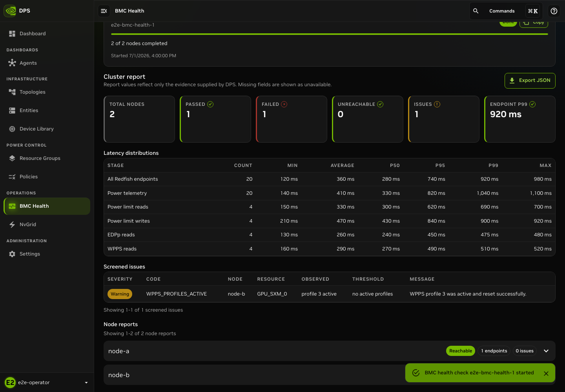Open Settings under Administration
Image resolution: width=565 pixels, height=392 pixels.
click(47, 254)
